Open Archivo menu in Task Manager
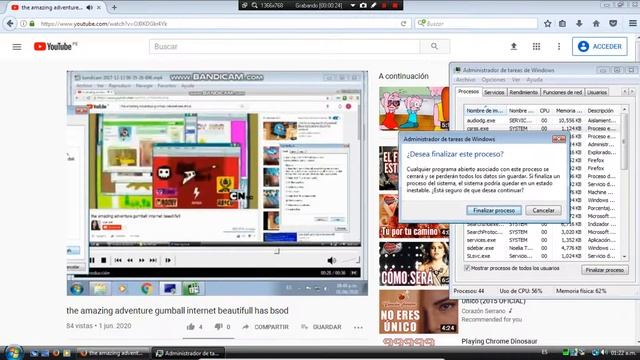 465,80
